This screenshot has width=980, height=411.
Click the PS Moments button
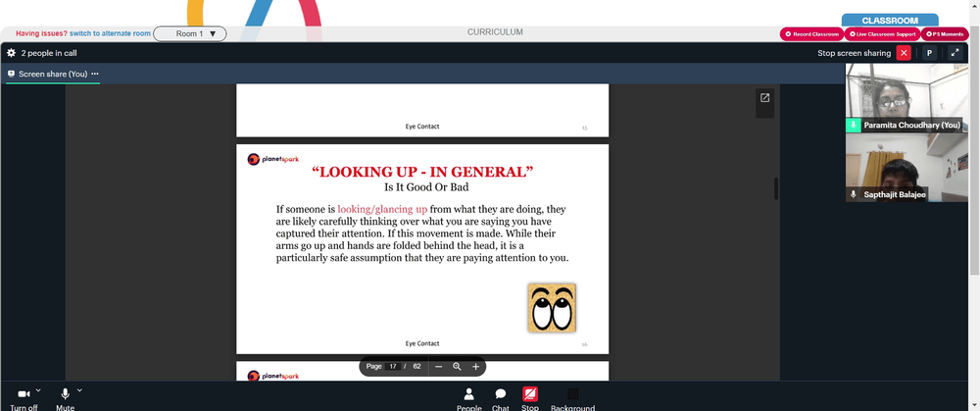click(945, 34)
